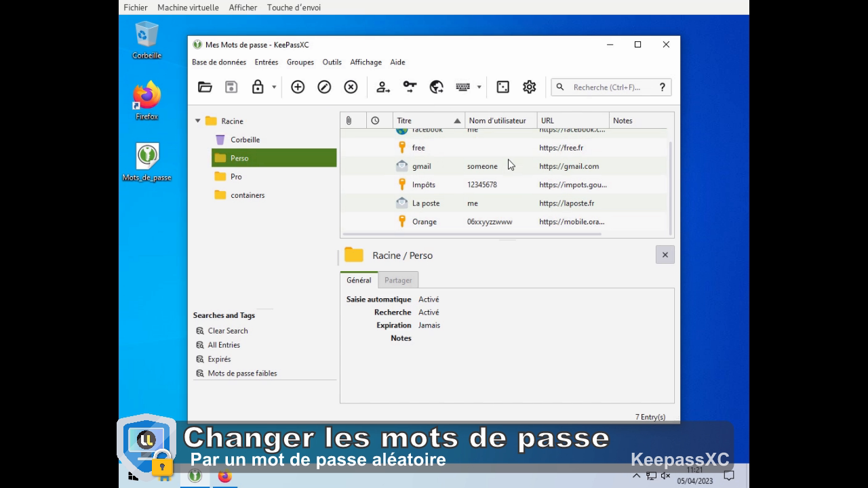868x488 pixels.
Task: Select the Perso group
Action: [274, 158]
